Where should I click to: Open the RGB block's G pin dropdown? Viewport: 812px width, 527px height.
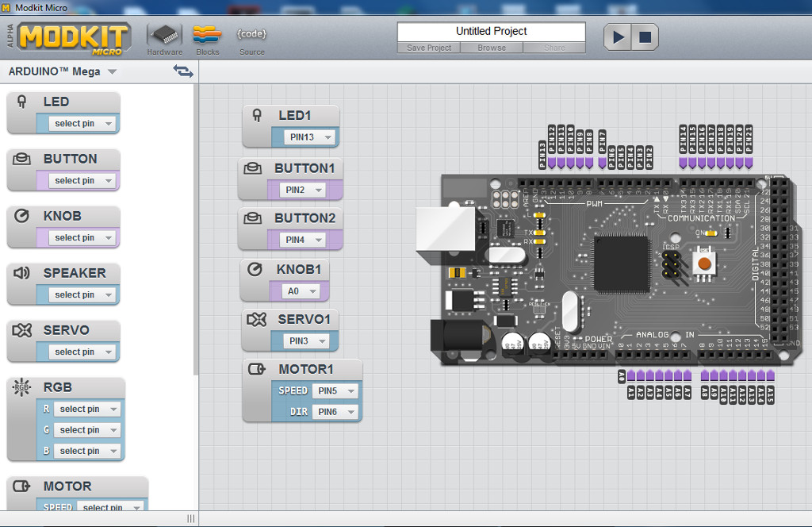pyautogui.click(x=87, y=430)
